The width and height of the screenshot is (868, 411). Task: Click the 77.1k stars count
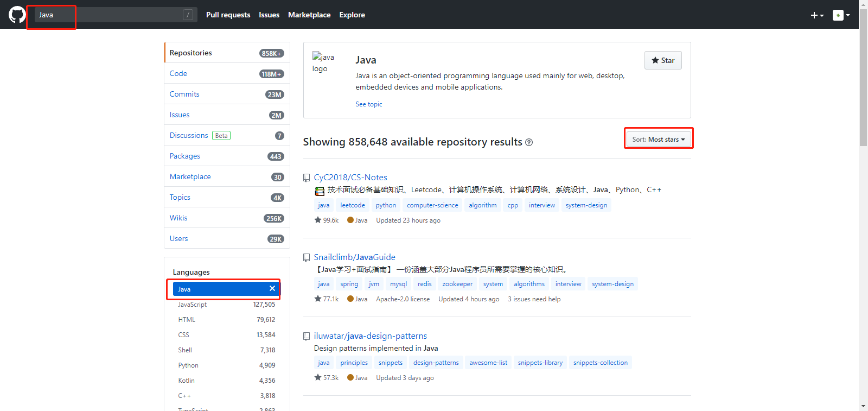tap(327, 299)
